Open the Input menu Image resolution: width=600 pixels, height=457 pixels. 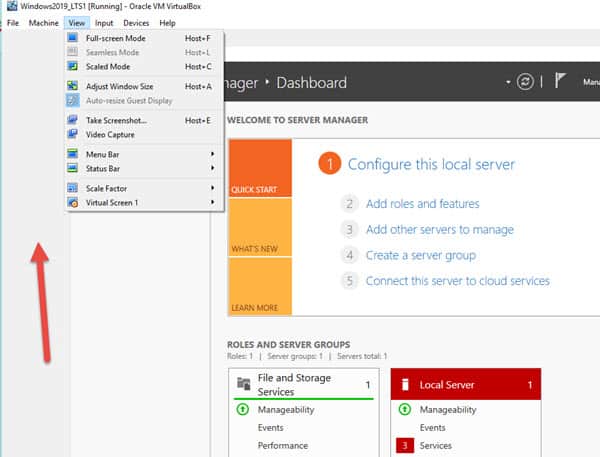pyautogui.click(x=104, y=23)
